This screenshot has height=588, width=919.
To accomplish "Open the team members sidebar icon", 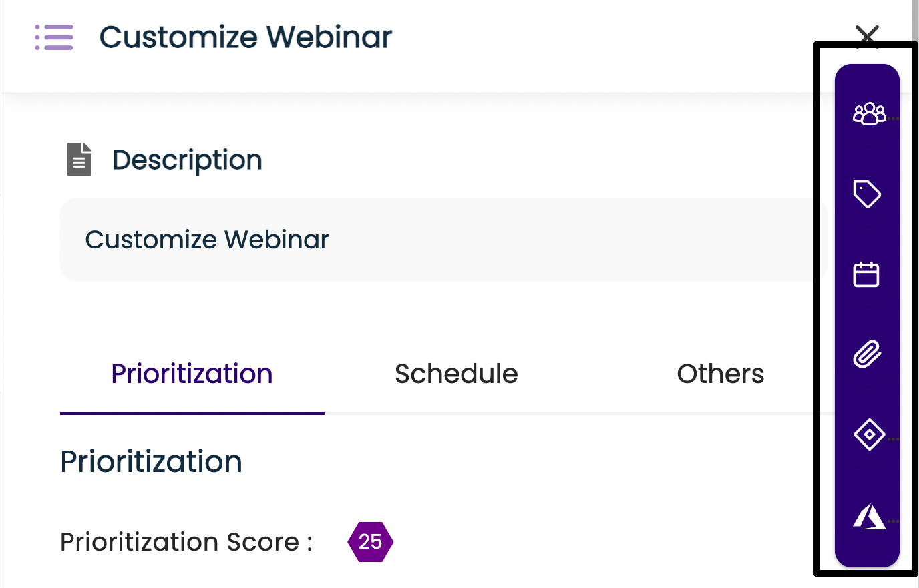I will tap(868, 114).
